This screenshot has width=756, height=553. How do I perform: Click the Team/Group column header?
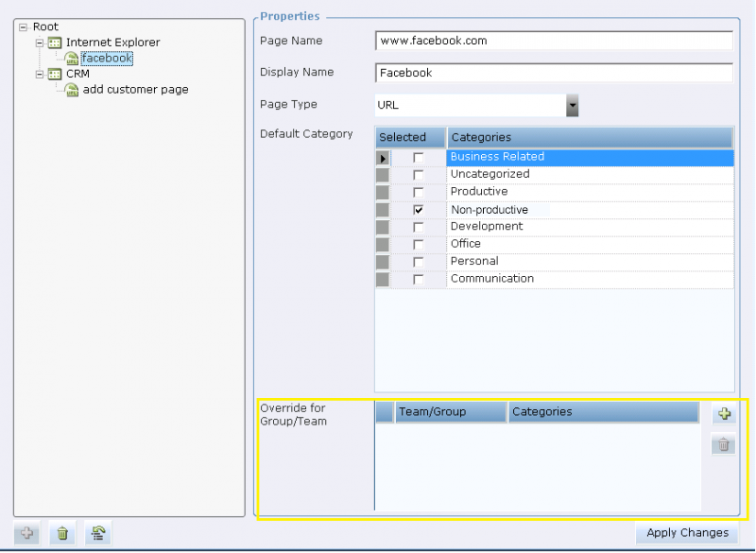coord(451,412)
